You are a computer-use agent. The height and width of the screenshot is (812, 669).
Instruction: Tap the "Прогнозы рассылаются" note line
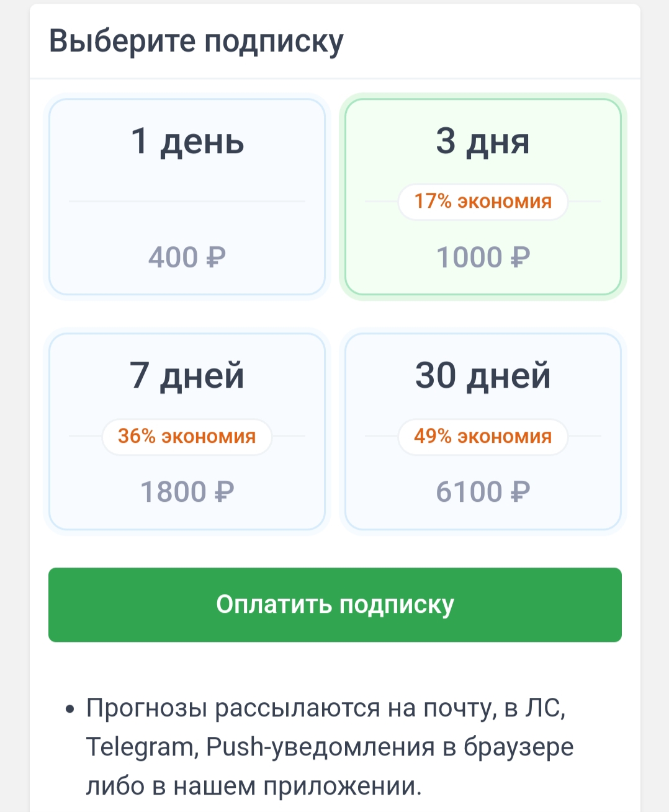(x=233, y=708)
